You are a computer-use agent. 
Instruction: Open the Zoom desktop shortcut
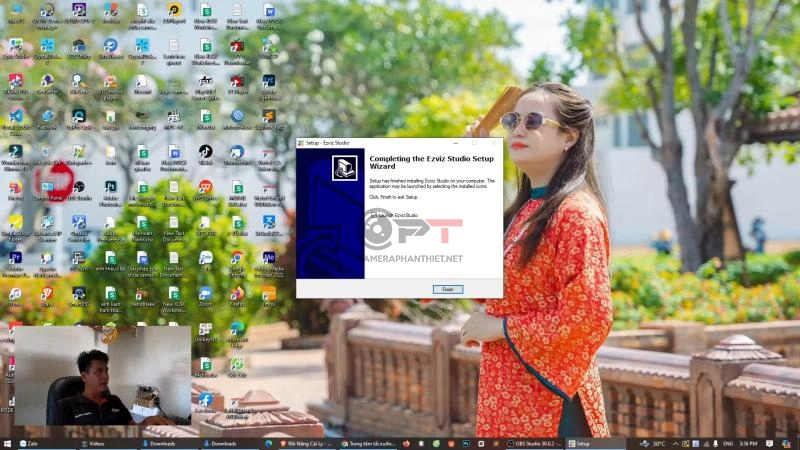pos(206,297)
